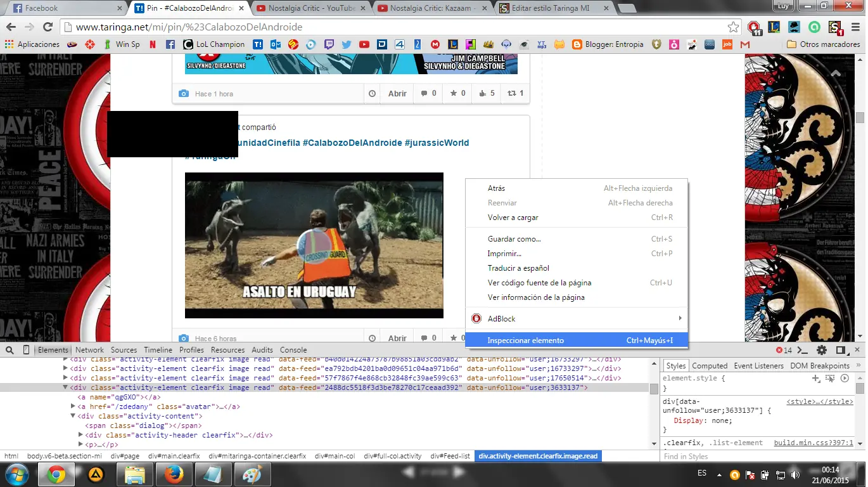Click the AdBlock extension toolbar icon
Viewport: 868px width, 487px height.
point(754,27)
